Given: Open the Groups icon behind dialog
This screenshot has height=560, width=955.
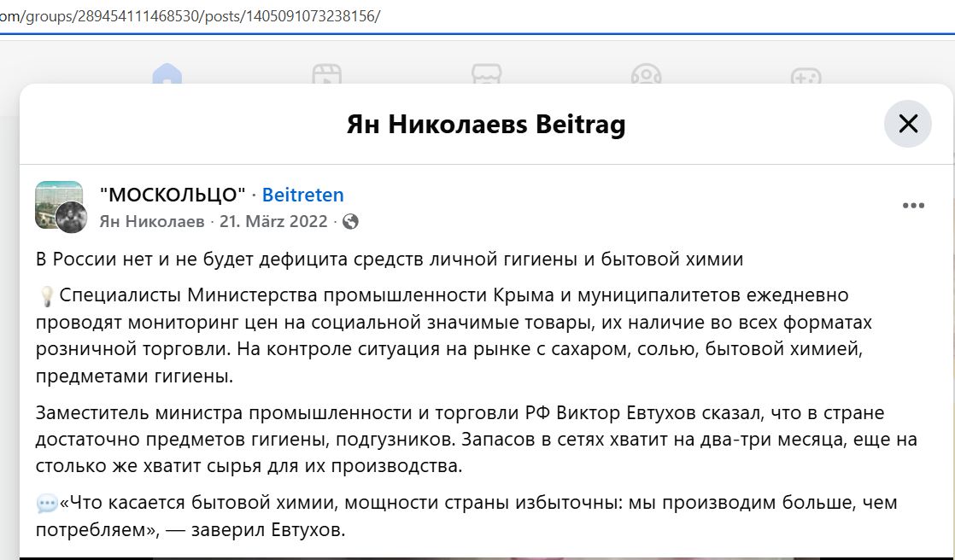Looking at the screenshot, I should click(x=647, y=73).
